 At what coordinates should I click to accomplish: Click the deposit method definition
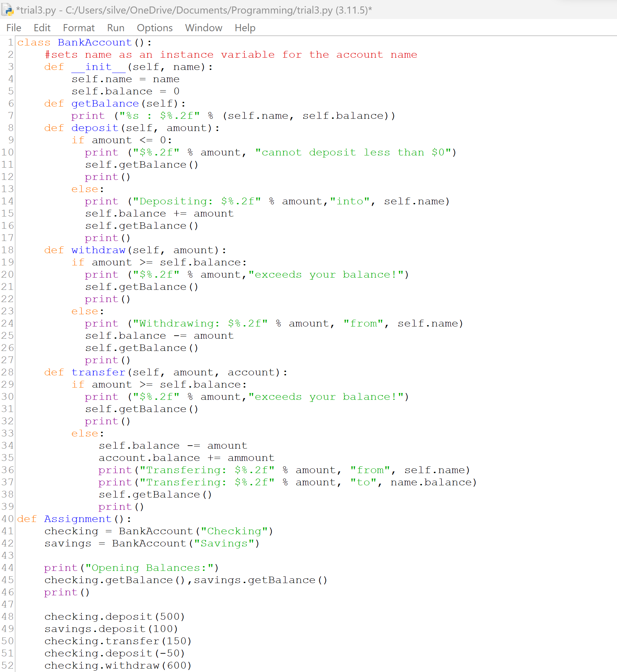(x=94, y=128)
